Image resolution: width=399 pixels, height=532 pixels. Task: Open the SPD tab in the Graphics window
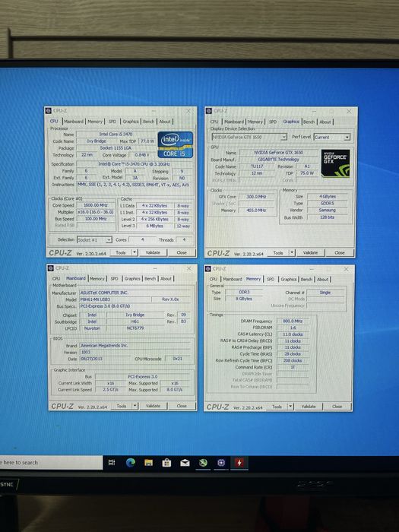pyautogui.click(x=273, y=122)
